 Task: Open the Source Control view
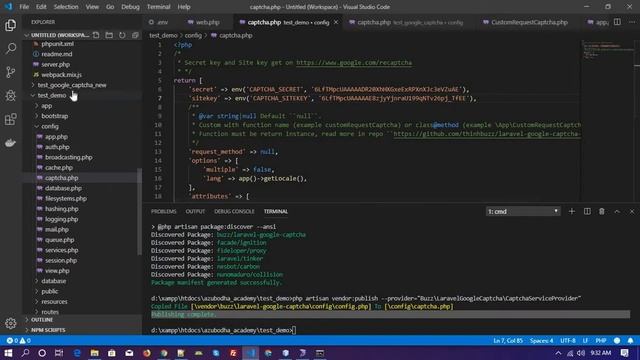click(x=11, y=72)
